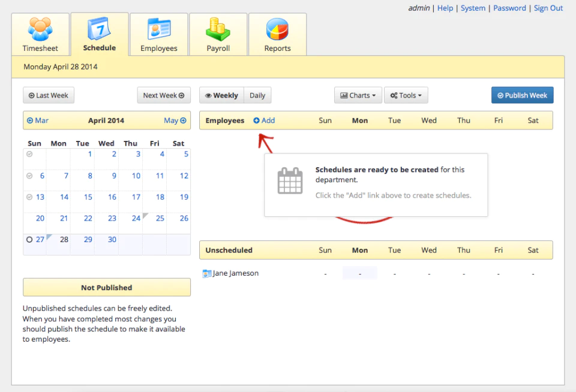Click the Mar previous-month arrow icon
This screenshot has width=576, height=392.
click(x=30, y=120)
